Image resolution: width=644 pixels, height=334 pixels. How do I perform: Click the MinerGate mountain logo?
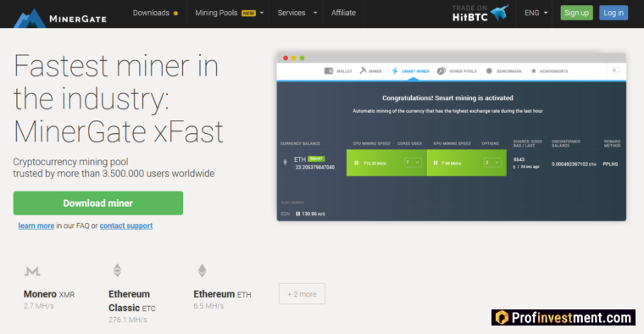[x=30, y=18]
